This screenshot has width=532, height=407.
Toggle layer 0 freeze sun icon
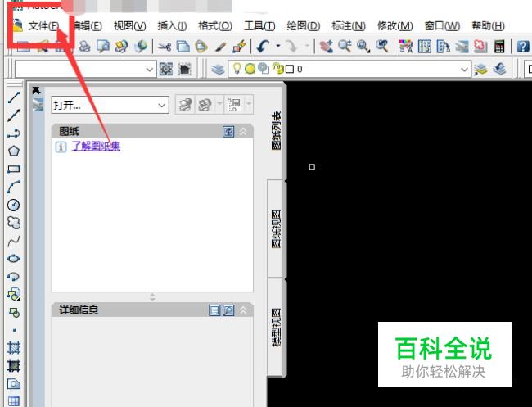pos(250,69)
